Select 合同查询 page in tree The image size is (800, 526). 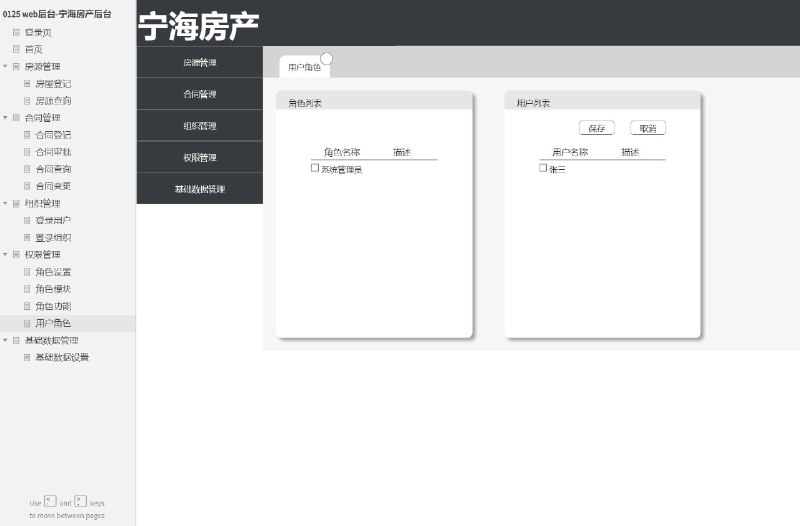(53, 169)
